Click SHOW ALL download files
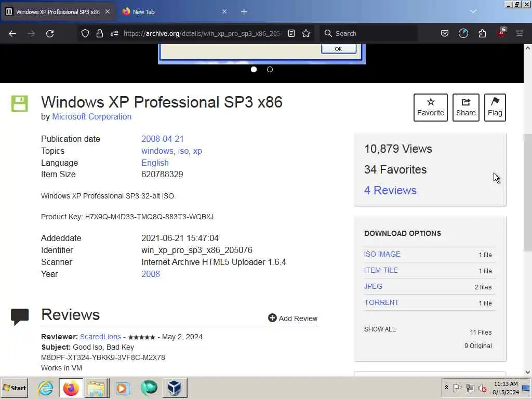The width and height of the screenshot is (532, 399). click(380, 329)
